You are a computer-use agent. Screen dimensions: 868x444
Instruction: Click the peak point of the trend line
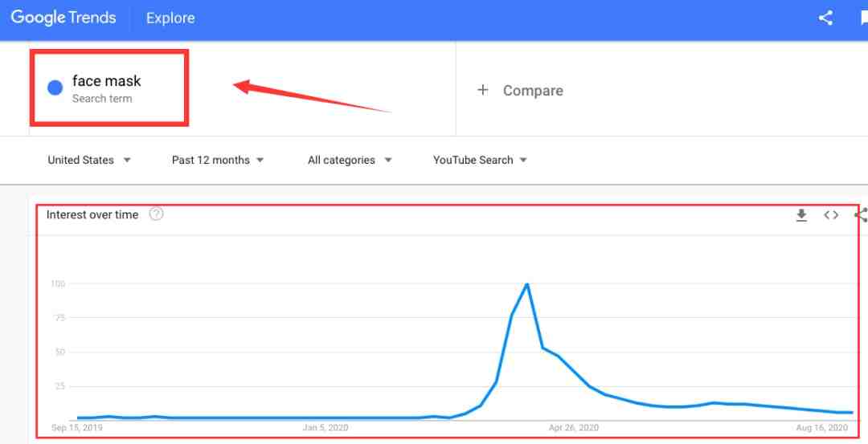[x=527, y=284]
